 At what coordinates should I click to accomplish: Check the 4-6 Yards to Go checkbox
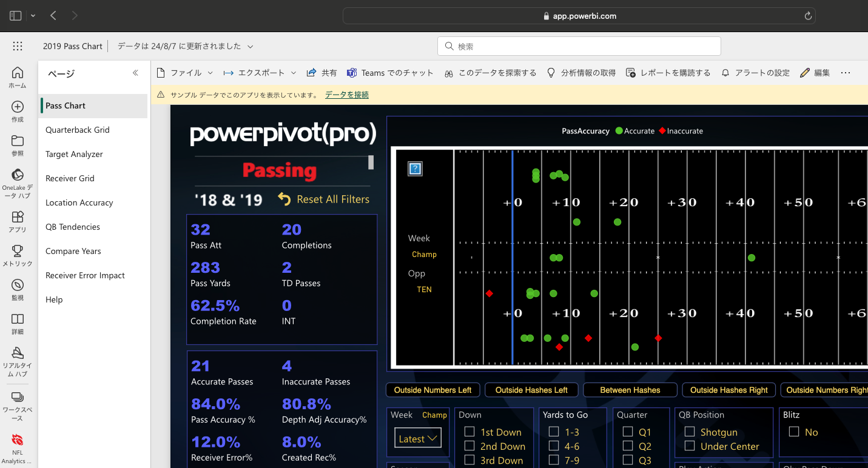pos(553,446)
